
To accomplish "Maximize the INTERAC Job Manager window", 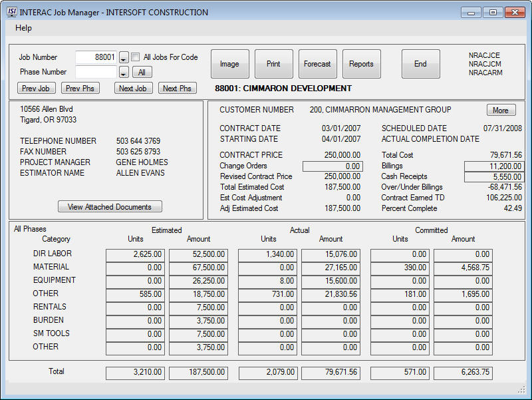I will (493, 13).
